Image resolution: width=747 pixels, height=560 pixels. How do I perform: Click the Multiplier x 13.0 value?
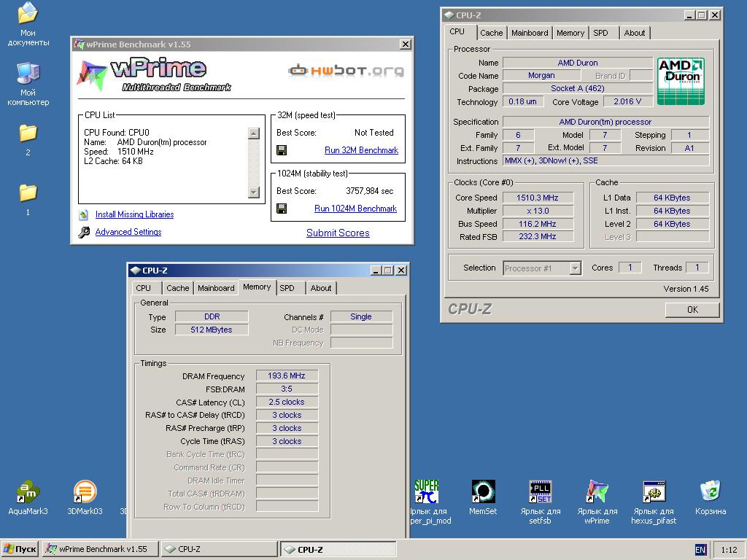[x=538, y=211]
